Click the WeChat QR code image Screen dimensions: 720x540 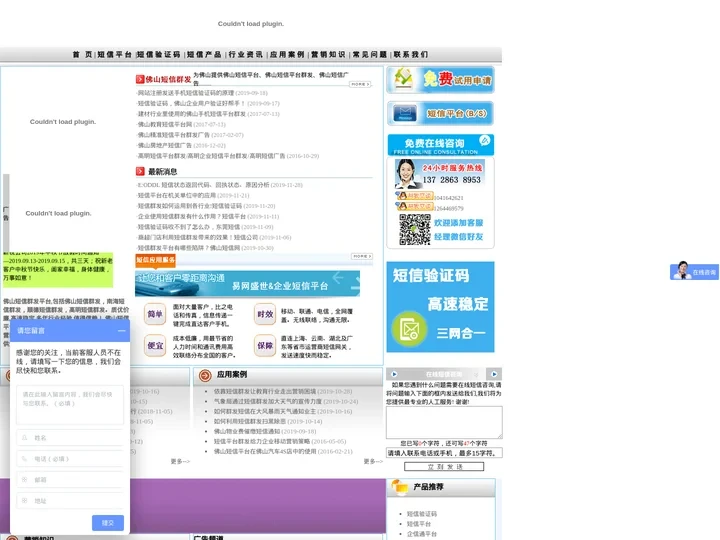[x=415, y=229]
